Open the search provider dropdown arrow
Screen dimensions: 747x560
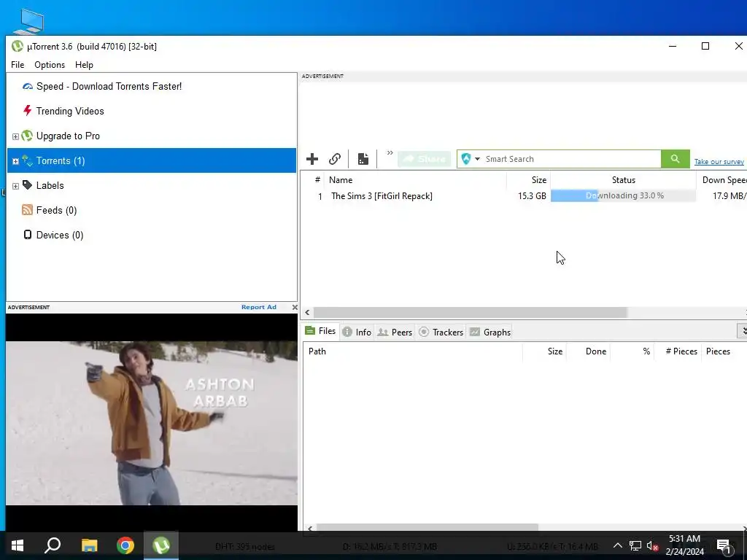pos(477,159)
